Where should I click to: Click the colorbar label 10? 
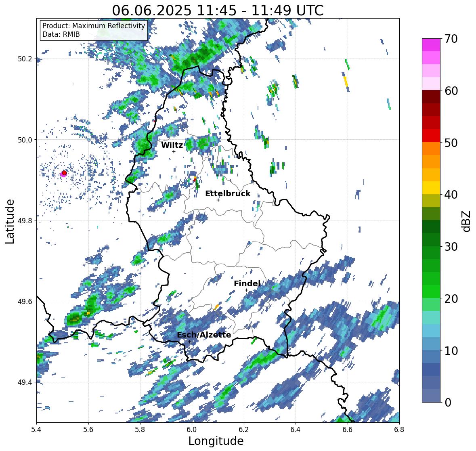click(451, 350)
